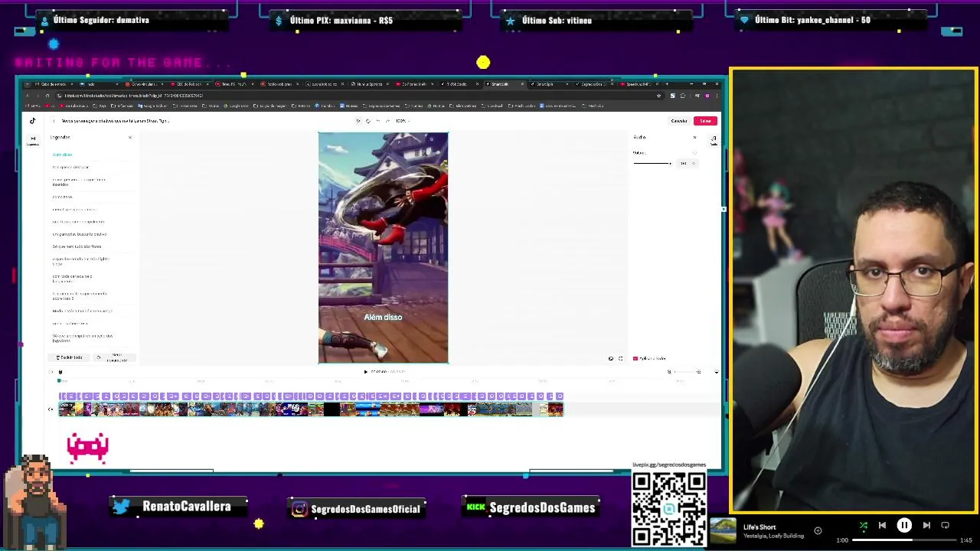The height and width of the screenshot is (551, 980).
Task: Bookmark the page with the star icon
Action: tap(658, 96)
